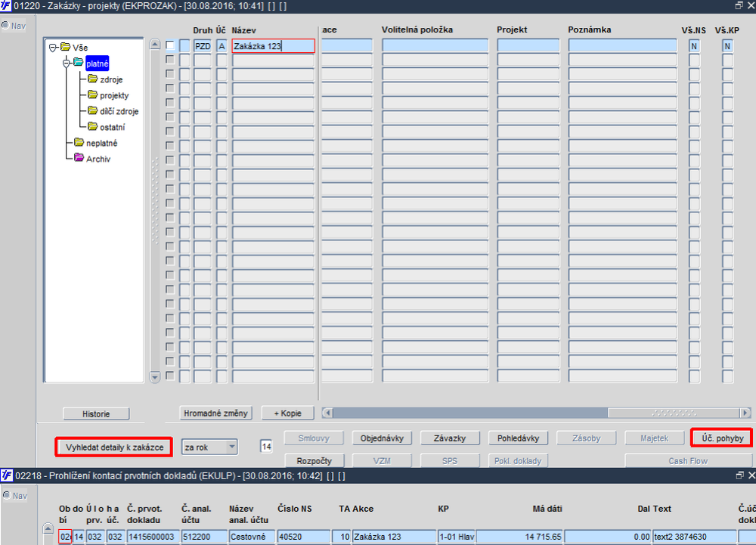Click the dílčí zdroje folder icon
756x545 pixels.
click(92, 110)
